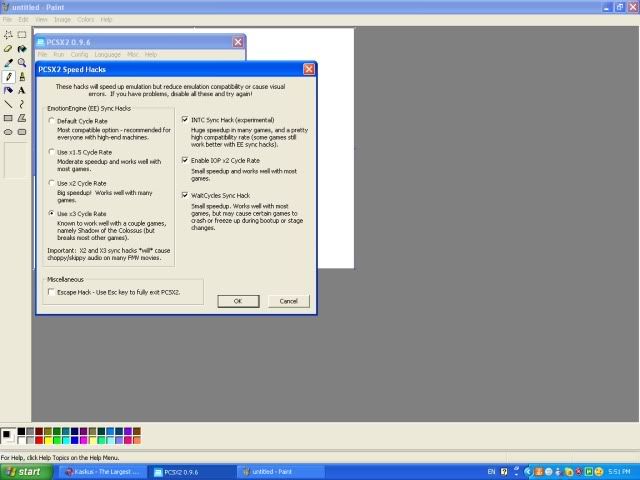This screenshot has height=480, width=640.
Task: Click the smiley face tray icon
Action: (599, 472)
